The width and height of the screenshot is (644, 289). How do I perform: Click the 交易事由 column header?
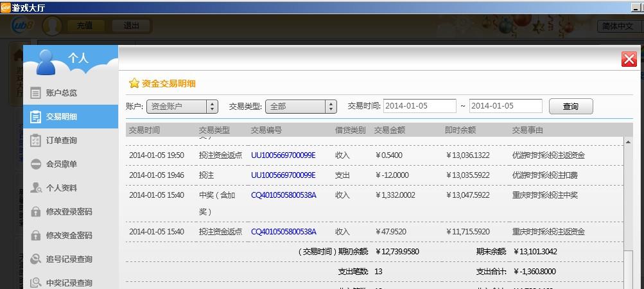pyautogui.click(x=527, y=130)
